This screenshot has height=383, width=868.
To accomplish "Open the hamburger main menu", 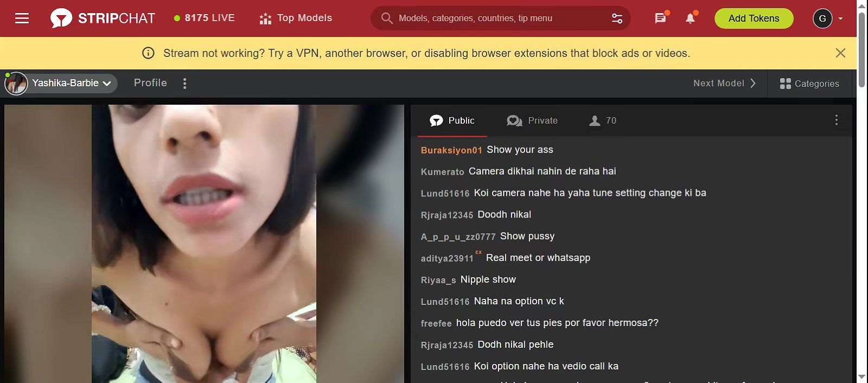I will [x=22, y=18].
